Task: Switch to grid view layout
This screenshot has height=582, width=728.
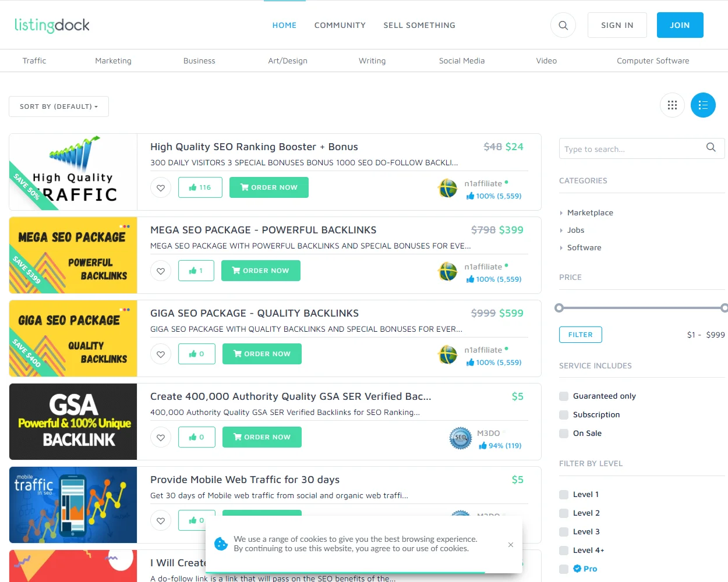Action: pos(672,105)
